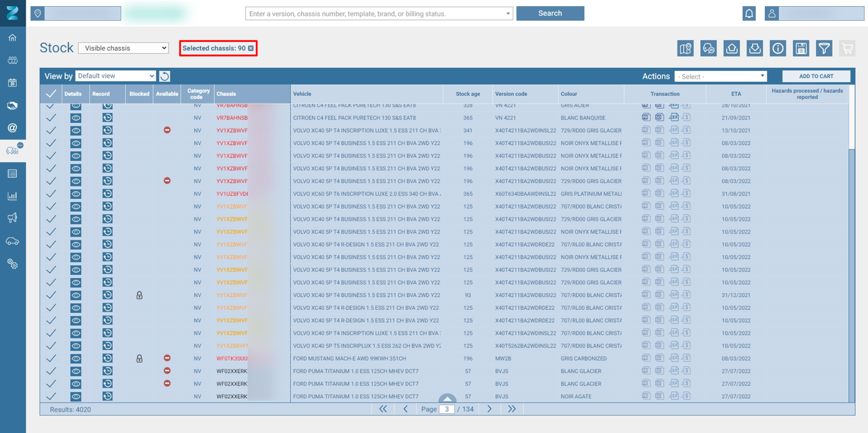Focus the version or chassis search field
The height and width of the screenshot is (433, 868).
click(x=379, y=13)
